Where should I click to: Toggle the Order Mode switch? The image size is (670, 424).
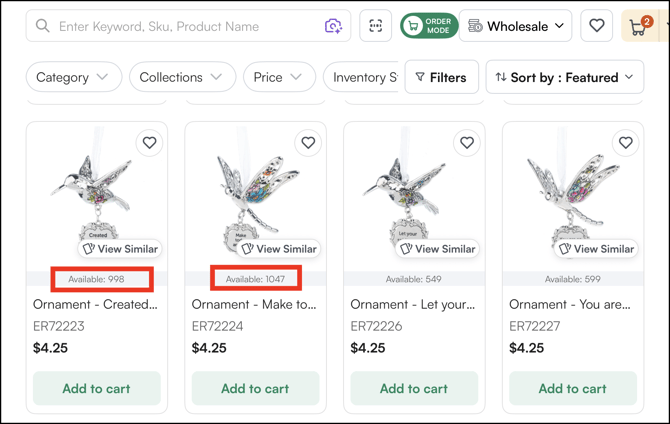point(429,26)
